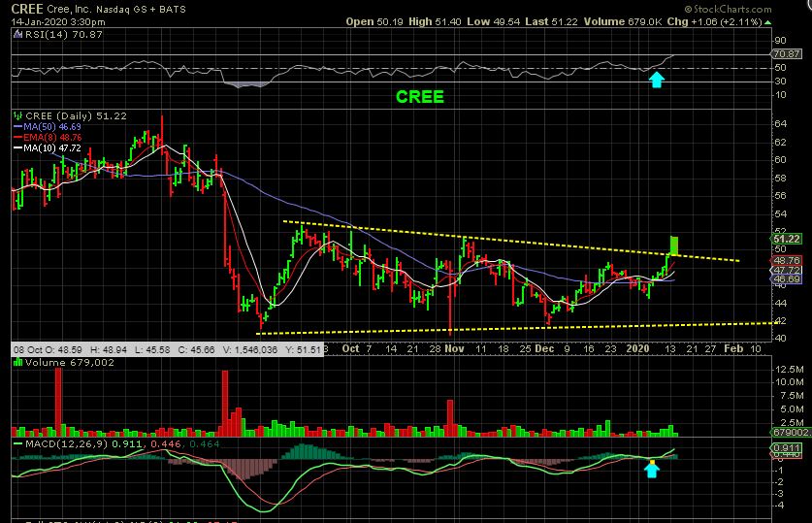Click the 0.911 MACD tag on the axis
This screenshot has height=523, width=812.
coord(787,448)
